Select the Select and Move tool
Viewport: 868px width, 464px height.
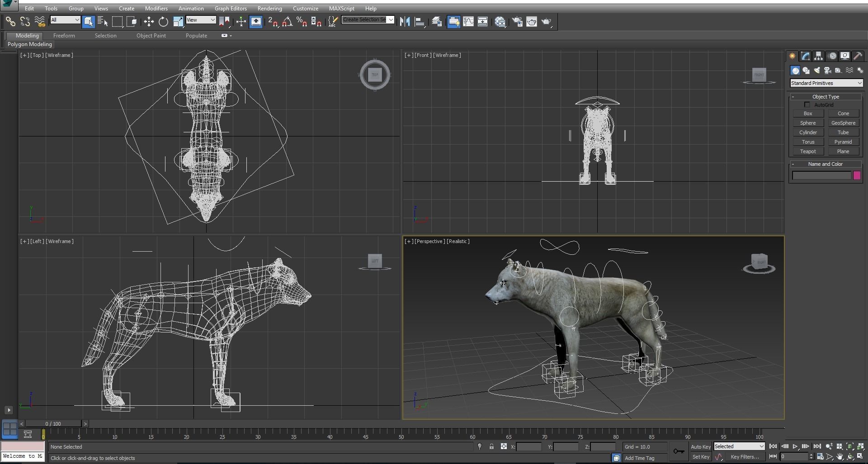coord(149,21)
